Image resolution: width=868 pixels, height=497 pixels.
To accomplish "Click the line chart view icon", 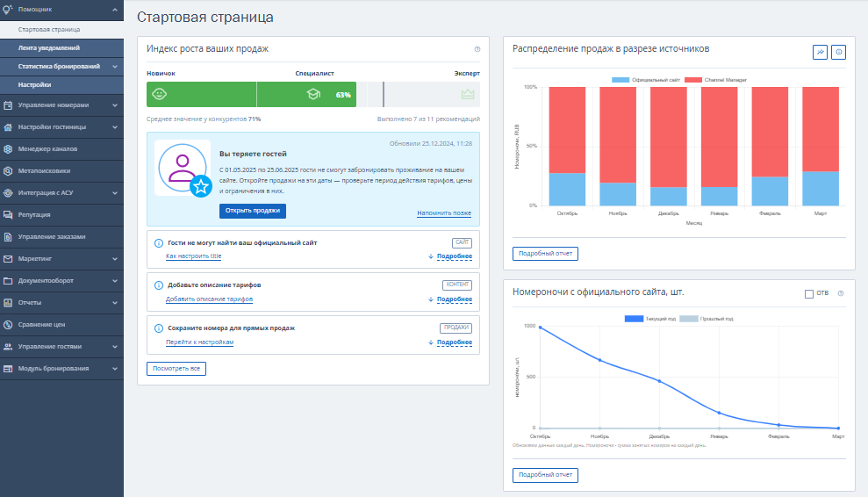I will pos(820,53).
